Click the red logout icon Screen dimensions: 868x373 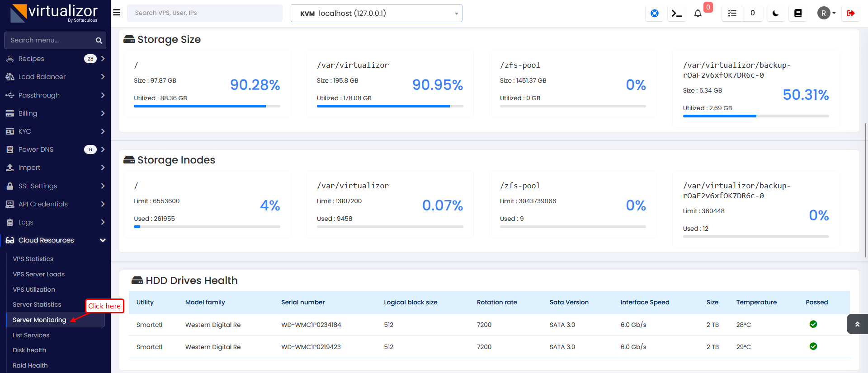tap(850, 13)
